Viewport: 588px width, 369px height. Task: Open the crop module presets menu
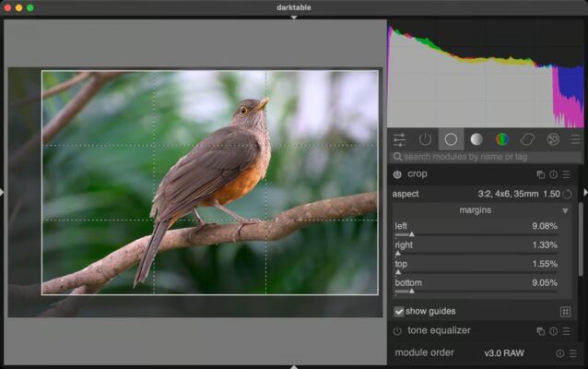567,174
